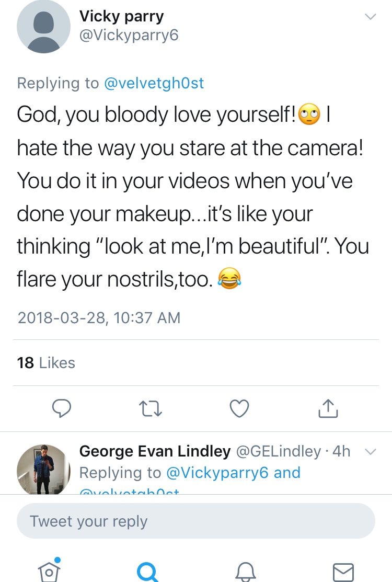Expand the chevron menu on George Evan Lindley's reply
Viewport: 392px width, 582px height.
coord(370,452)
